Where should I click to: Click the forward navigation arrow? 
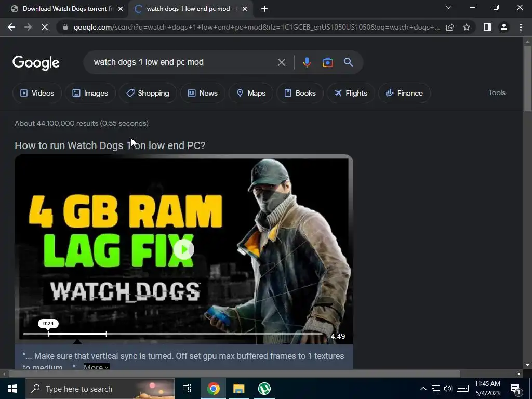(28, 27)
